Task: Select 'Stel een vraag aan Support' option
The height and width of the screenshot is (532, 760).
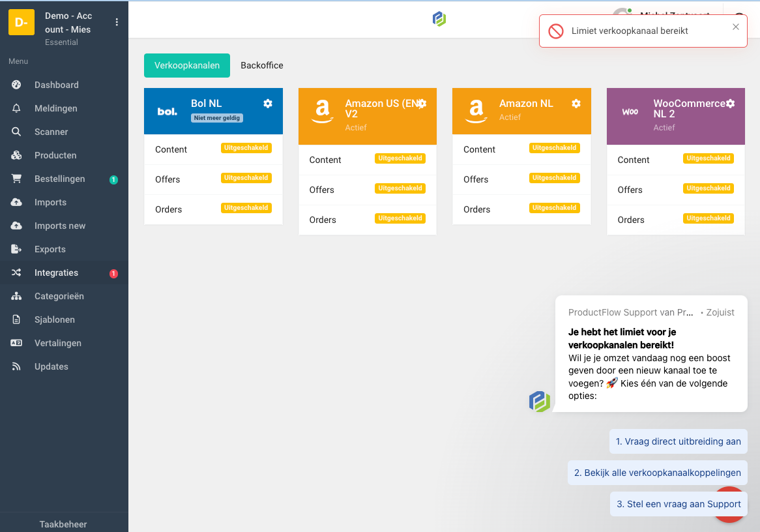Action: [x=679, y=504]
